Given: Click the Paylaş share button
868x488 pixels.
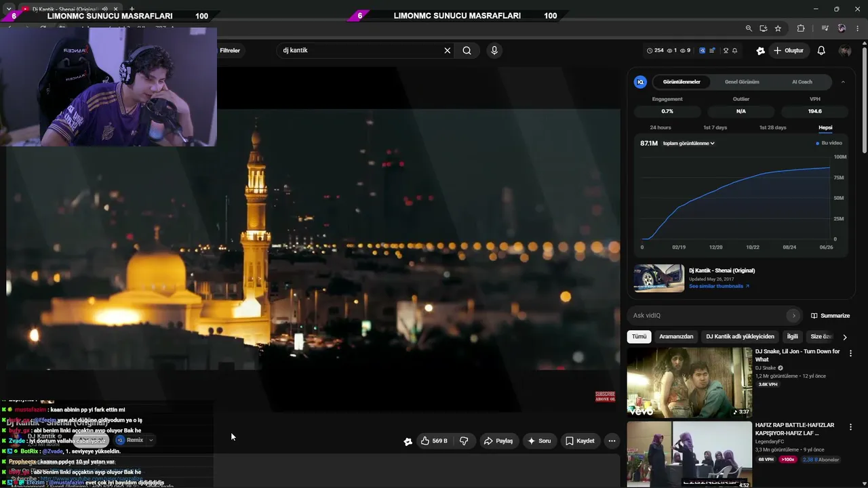Looking at the screenshot, I should [498, 441].
